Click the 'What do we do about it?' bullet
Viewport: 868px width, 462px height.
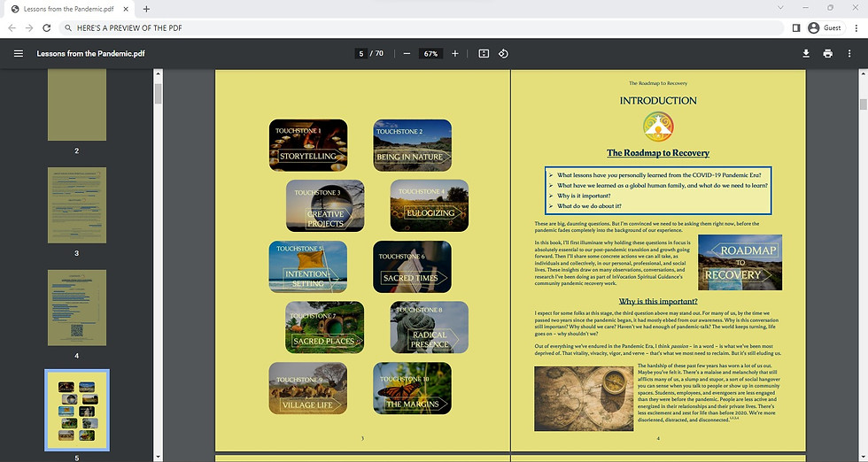589,206
